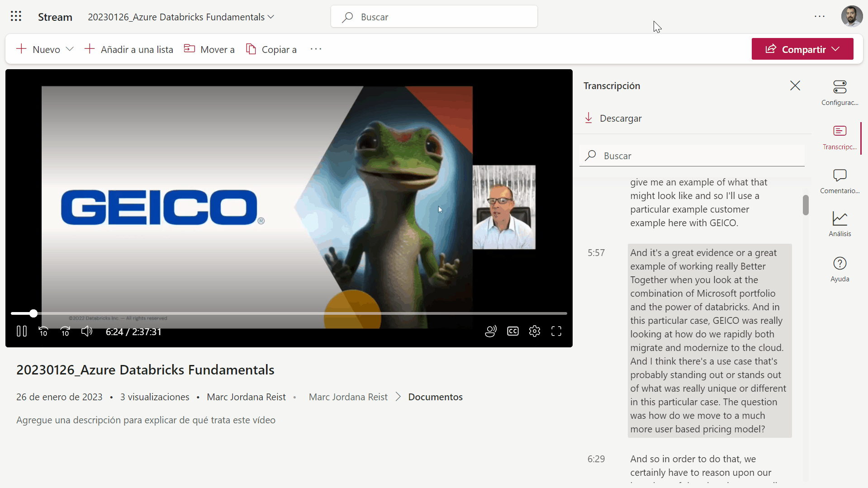Rewind the video 10 seconds
This screenshot has height=488, width=868.
pyautogui.click(x=43, y=332)
